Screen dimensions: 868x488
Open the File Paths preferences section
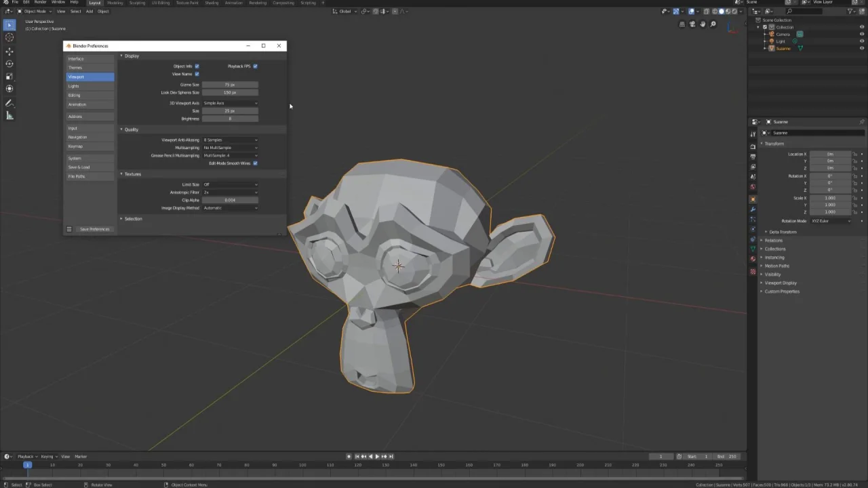[90, 176]
